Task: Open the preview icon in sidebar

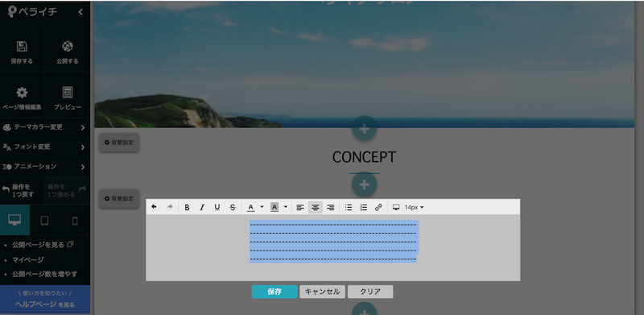Action: coord(68,93)
